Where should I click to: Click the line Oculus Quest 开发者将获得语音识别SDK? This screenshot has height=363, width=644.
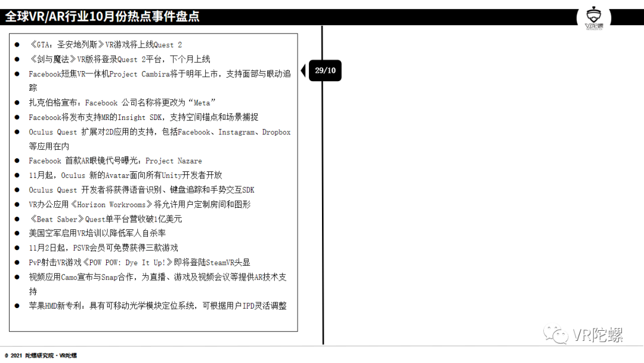[142, 190]
